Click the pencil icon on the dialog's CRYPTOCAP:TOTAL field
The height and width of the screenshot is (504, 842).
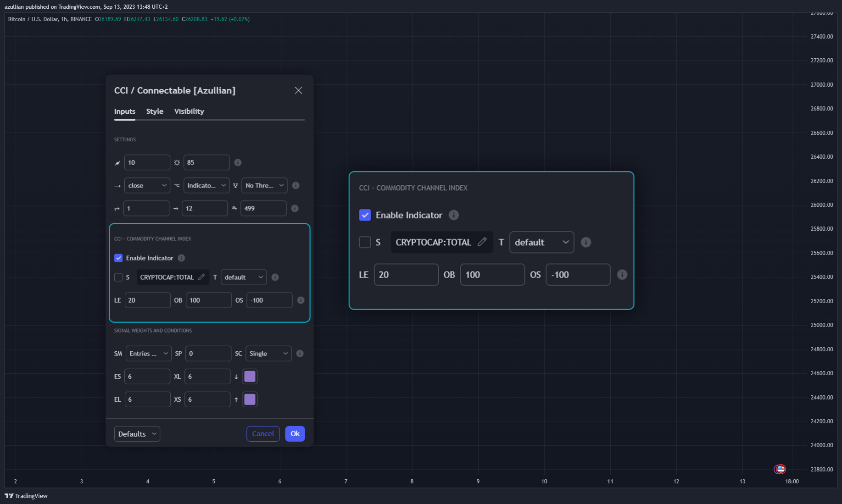[x=201, y=277]
